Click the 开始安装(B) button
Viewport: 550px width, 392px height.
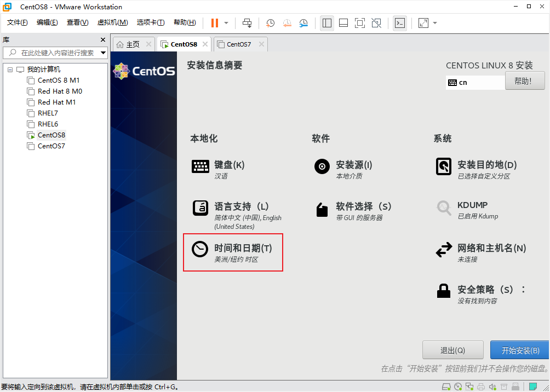tap(520, 350)
